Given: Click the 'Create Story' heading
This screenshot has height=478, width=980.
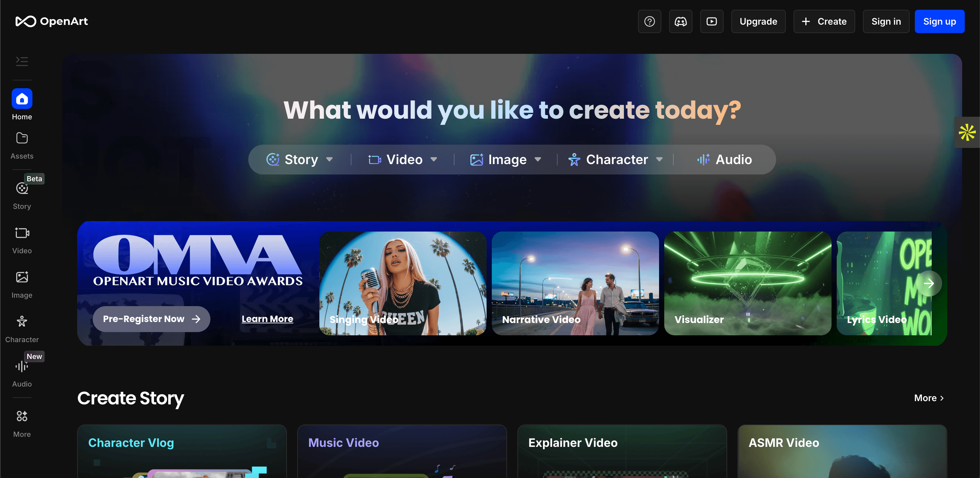Looking at the screenshot, I should [131, 399].
